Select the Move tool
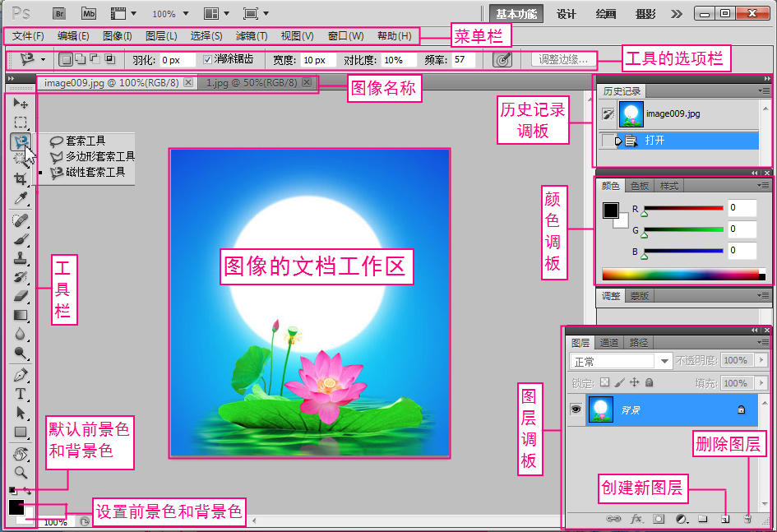Viewport: 777px width, 532px height. coord(21,104)
